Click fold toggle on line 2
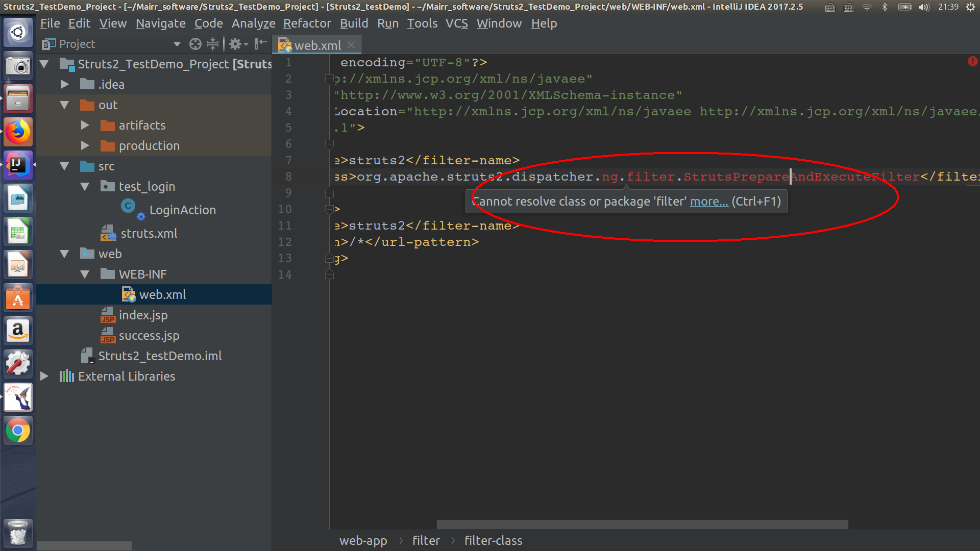980x551 pixels. (329, 79)
